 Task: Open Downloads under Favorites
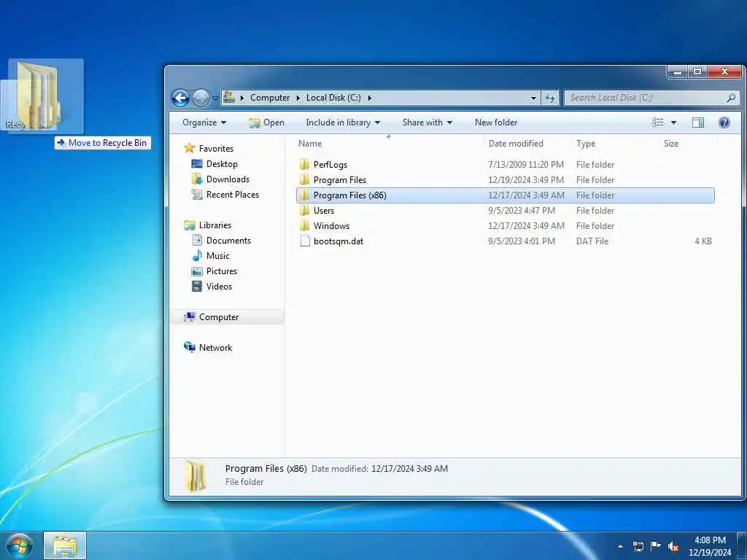click(x=220, y=179)
